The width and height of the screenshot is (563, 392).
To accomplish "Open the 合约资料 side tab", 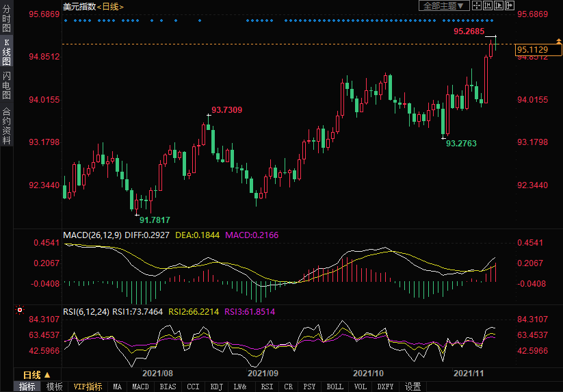I will (6, 126).
